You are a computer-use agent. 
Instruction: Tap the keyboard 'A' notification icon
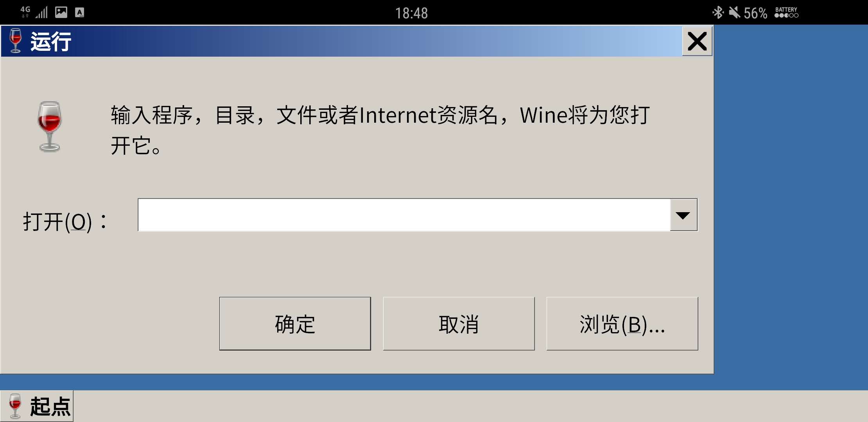click(x=79, y=13)
